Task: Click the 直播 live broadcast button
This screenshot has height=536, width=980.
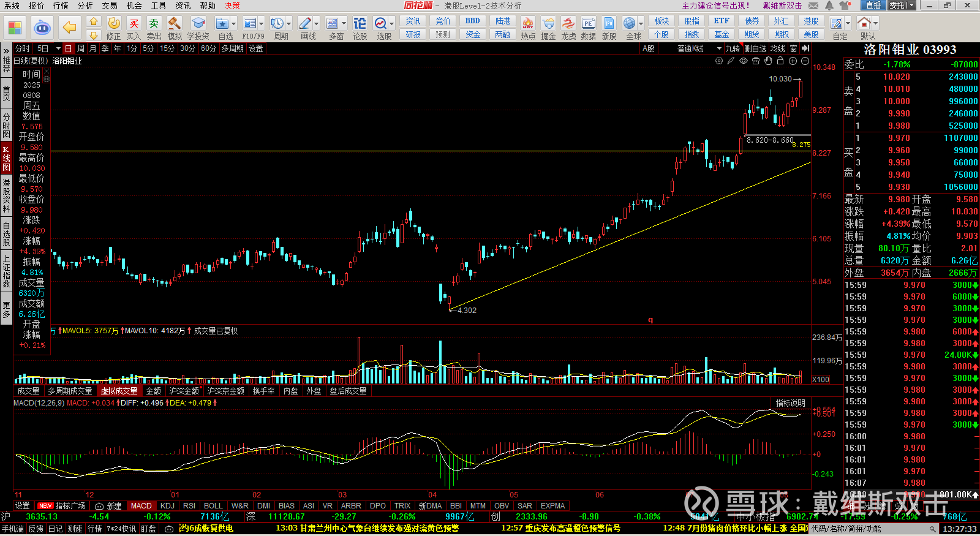Action: 873,6
